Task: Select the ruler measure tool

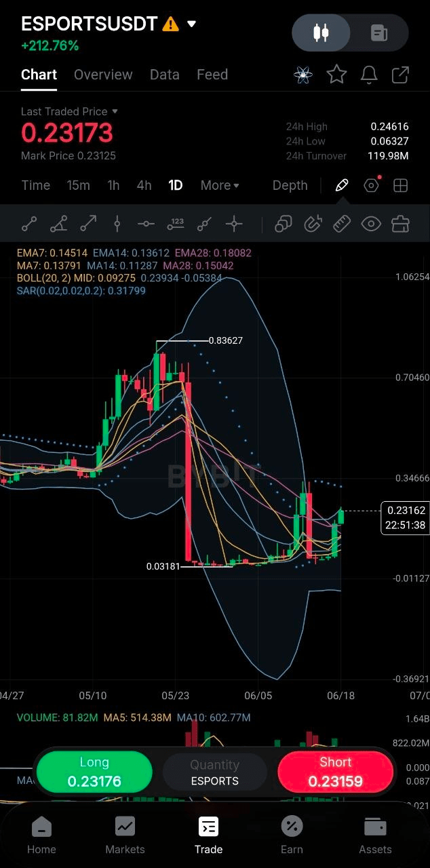Action: point(342,224)
